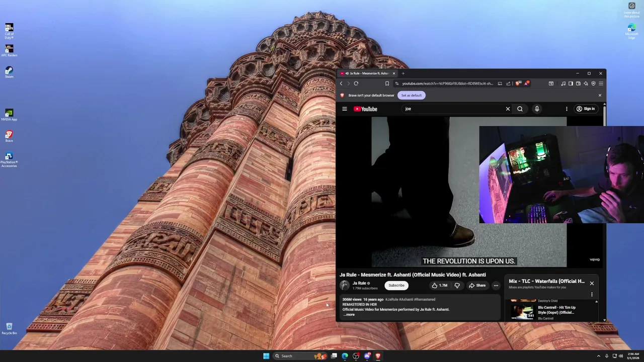Play Blu Cantrell Hit 'Em Up Style thumbnail

pyautogui.click(x=523, y=312)
